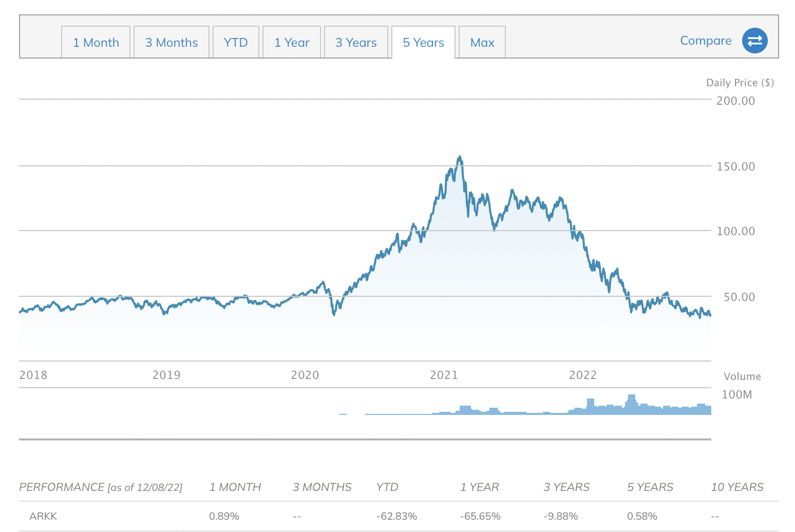Show the YTD chart range

[x=236, y=43]
